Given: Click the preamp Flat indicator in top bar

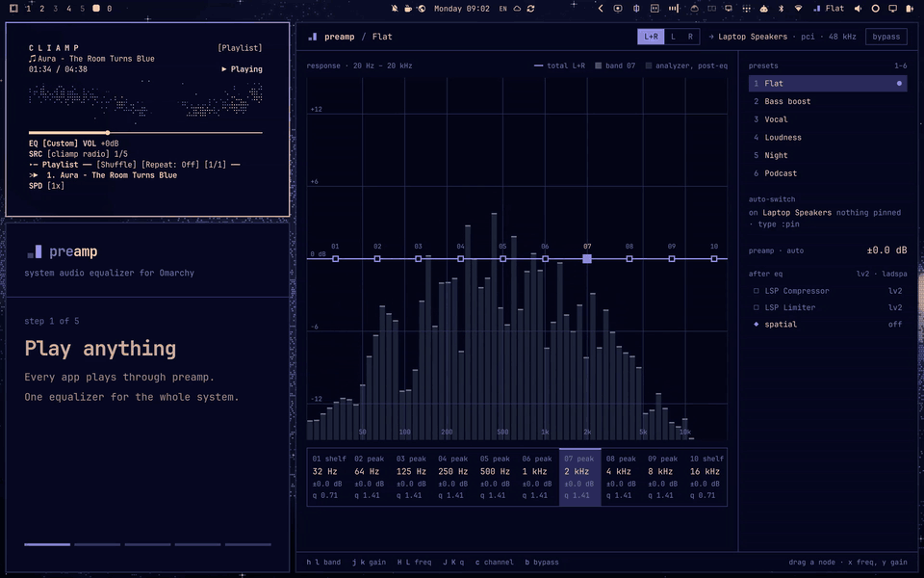Looking at the screenshot, I should [x=829, y=9].
